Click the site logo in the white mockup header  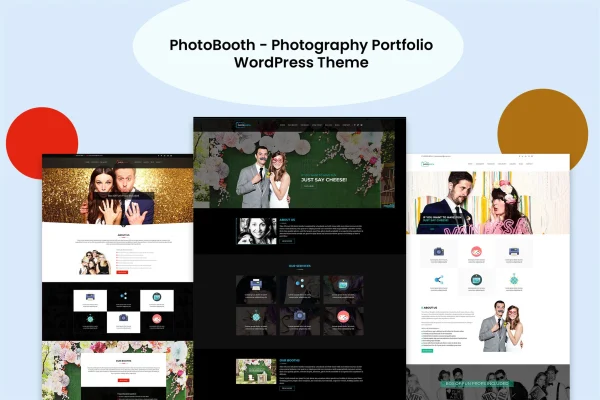429,164
